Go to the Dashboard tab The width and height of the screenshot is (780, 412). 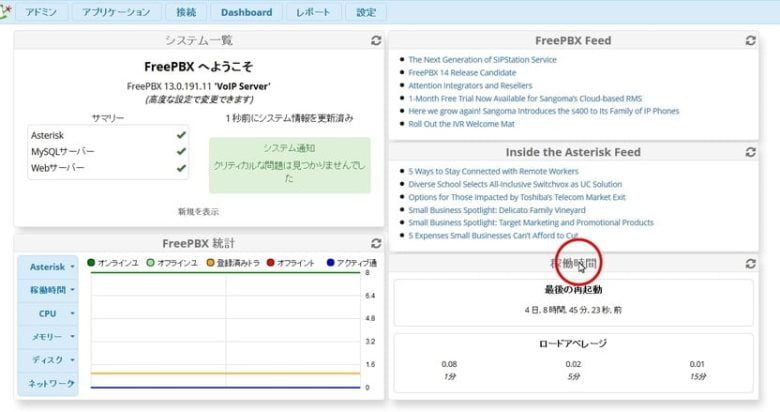pos(246,12)
